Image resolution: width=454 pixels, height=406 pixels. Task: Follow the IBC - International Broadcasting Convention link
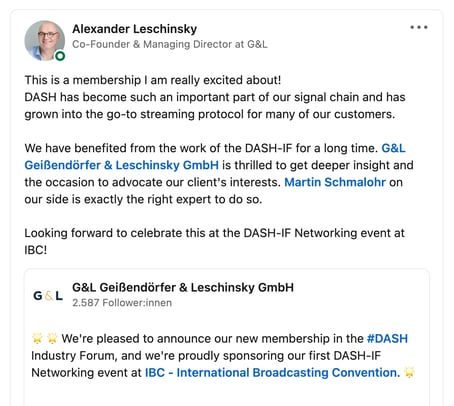271,373
